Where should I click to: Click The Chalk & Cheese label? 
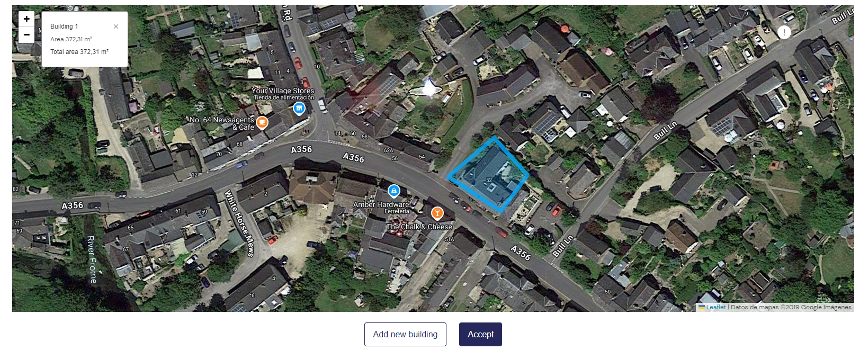(419, 227)
